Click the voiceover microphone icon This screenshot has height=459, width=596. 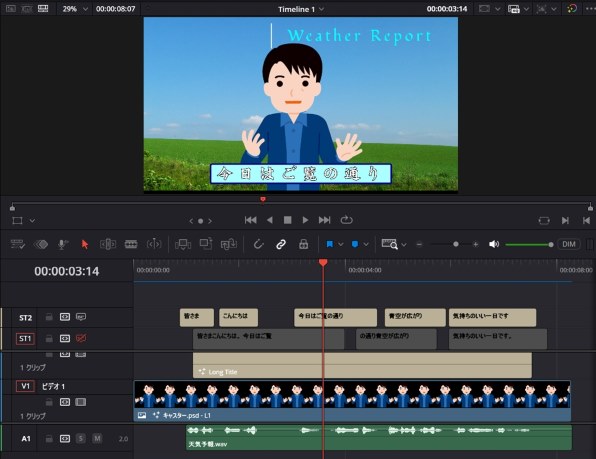(63, 244)
